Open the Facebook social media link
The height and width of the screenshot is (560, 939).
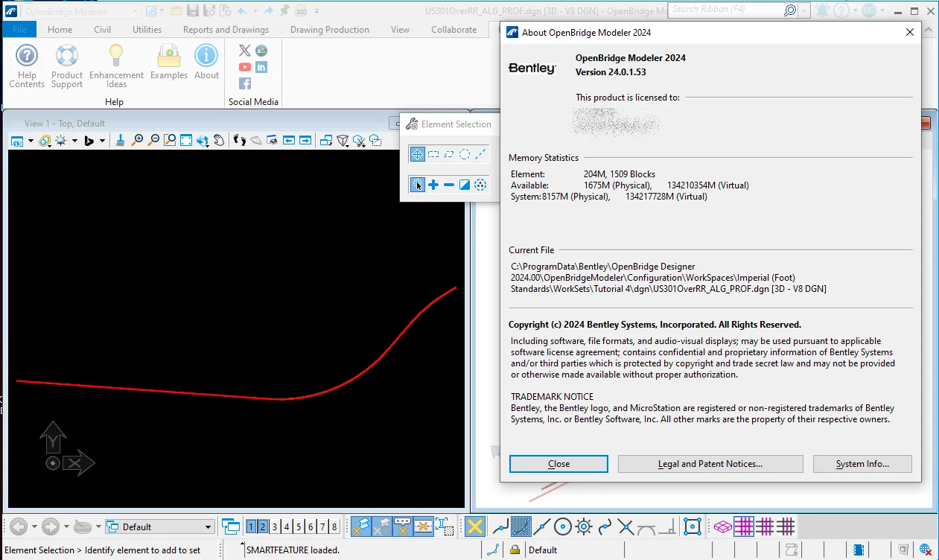pyautogui.click(x=245, y=83)
